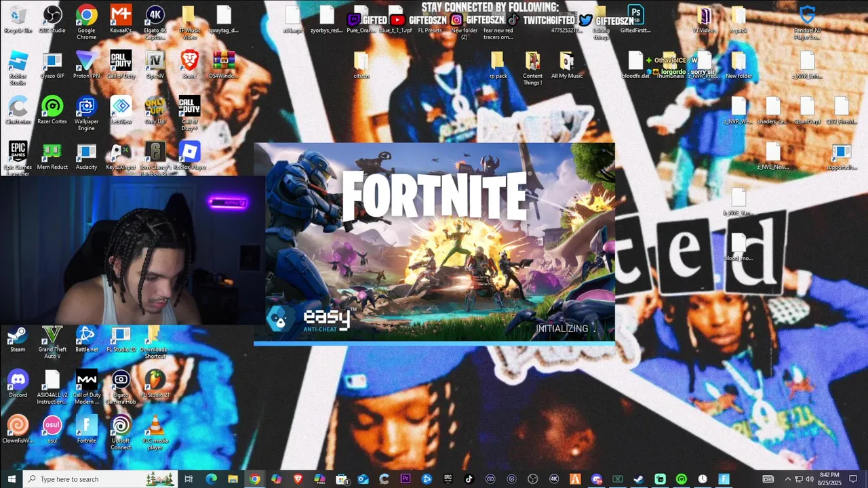Launch Discord desktop shortcut
The image size is (868, 488).
click(18, 384)
